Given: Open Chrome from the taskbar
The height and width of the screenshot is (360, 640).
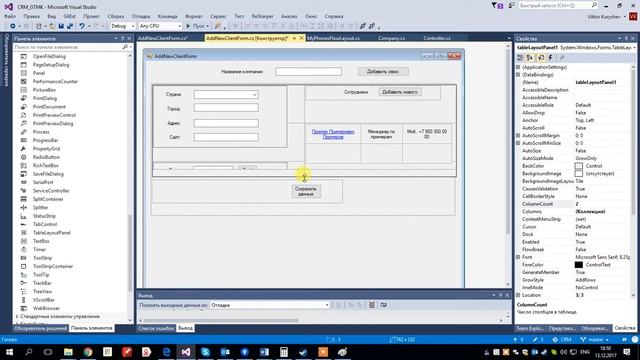Looking at the screenshot, I should [88, 352].
